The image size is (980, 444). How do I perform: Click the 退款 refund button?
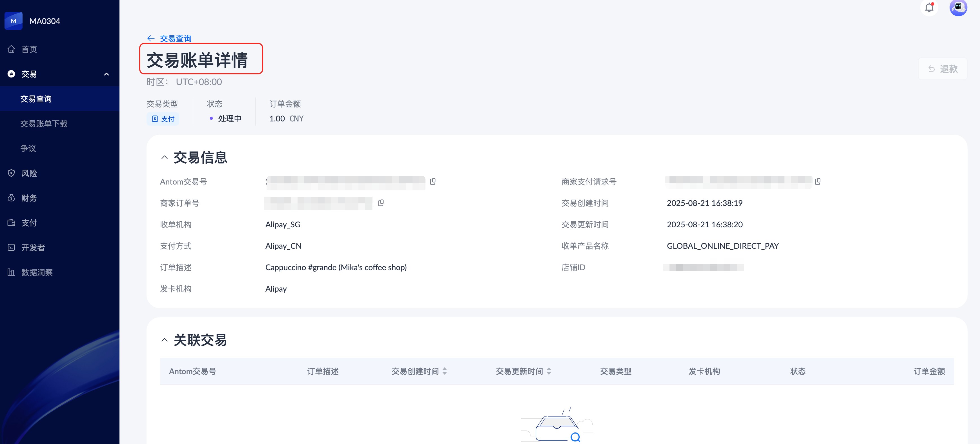click(x=942, y=69)
